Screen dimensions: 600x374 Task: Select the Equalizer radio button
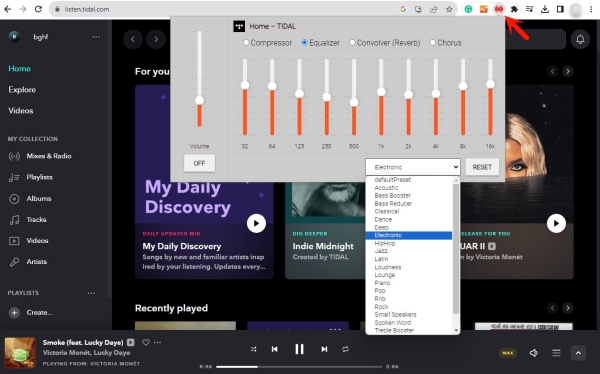pos(305,42)
